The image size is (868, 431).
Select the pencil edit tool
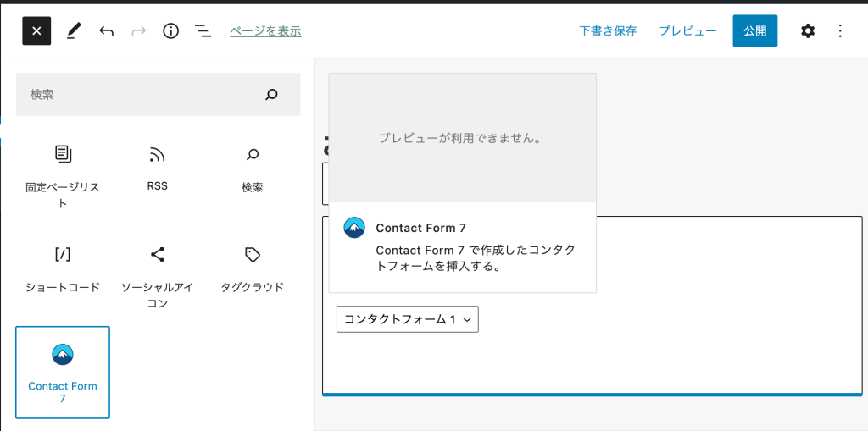(x=73, y=31)
